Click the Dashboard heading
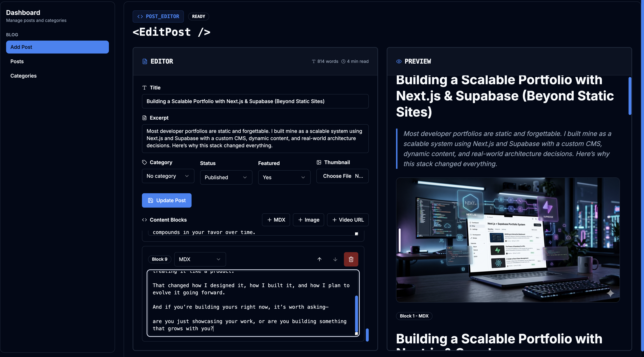Image resolution: width=644 pixels, height=357 pixels. tap(23, 13)
